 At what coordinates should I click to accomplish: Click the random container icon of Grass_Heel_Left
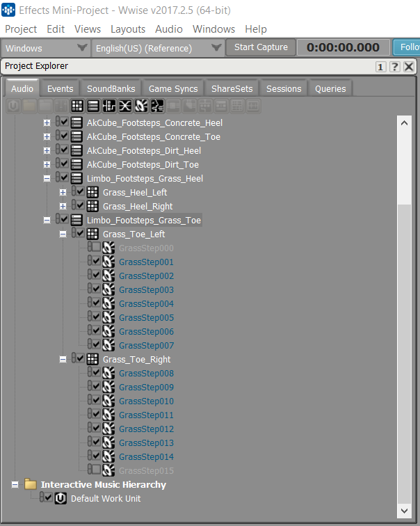(92, 192)
